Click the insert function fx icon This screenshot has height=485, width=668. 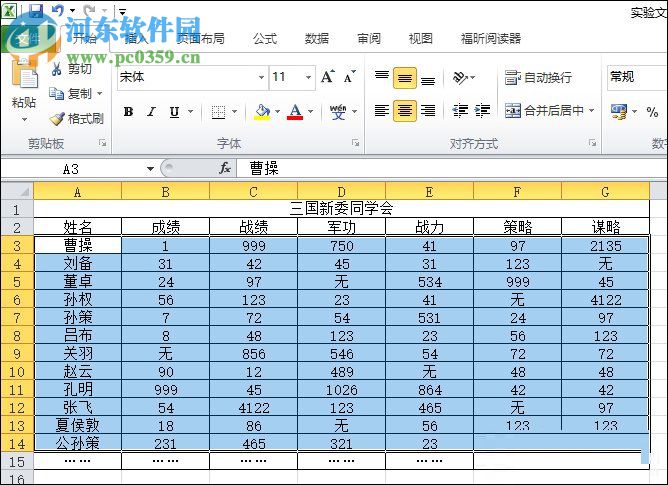coord(225,168)
